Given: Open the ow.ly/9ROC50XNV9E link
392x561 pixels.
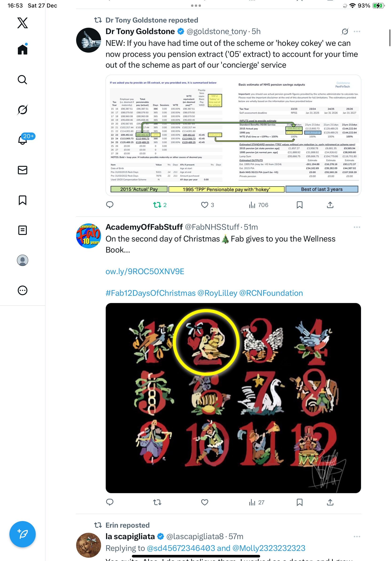Looking at the screenshot, I should pyautogui.click(x=145, y=272).
